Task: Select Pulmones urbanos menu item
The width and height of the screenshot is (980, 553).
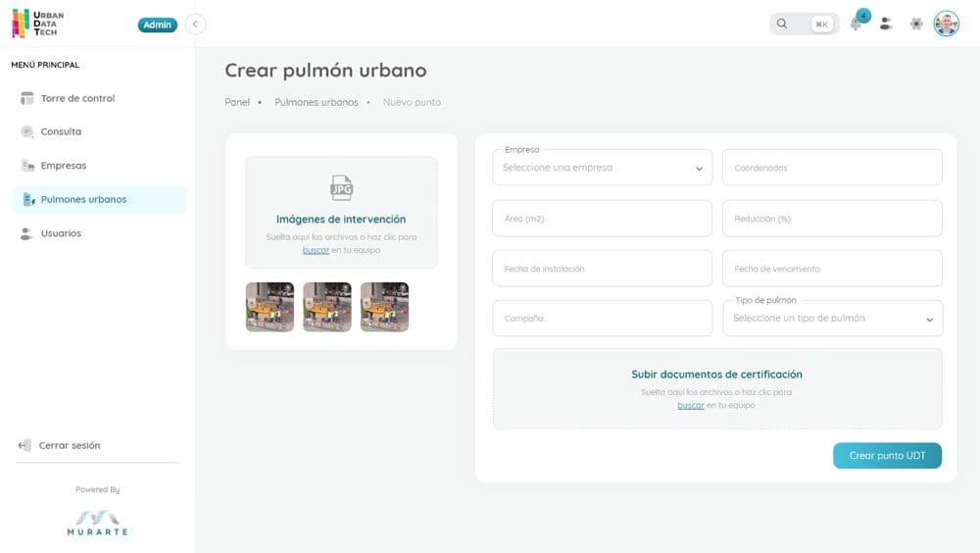Action: (99, 200)
